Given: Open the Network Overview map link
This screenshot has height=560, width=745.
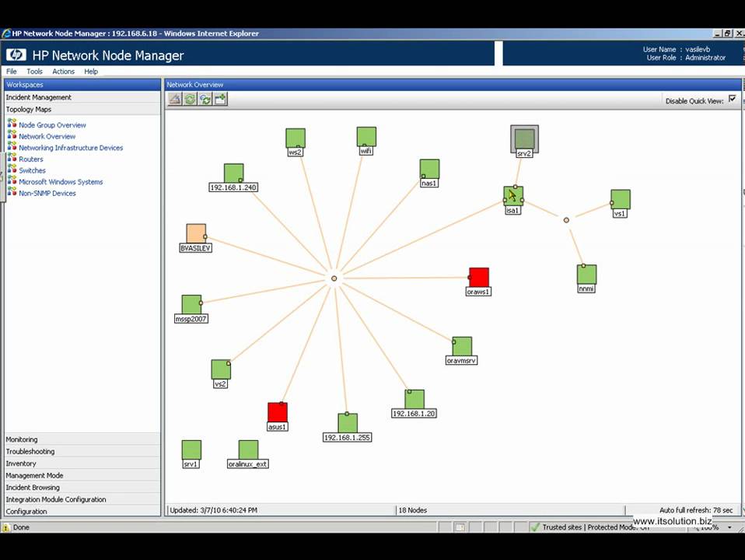Looking at the screenshot, I should tap(47, 136).
